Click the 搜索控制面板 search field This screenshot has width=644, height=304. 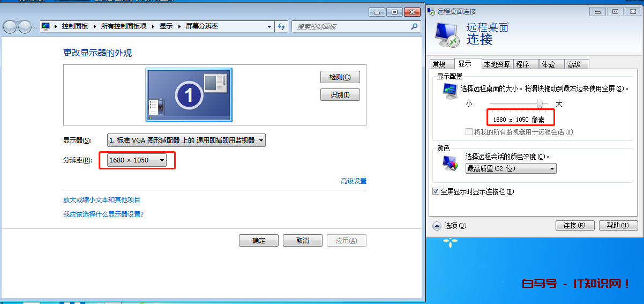point(351,26)
